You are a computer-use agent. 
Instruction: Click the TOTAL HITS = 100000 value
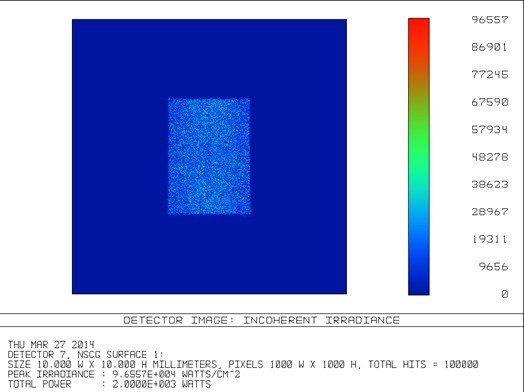click(x=423, y=364)
